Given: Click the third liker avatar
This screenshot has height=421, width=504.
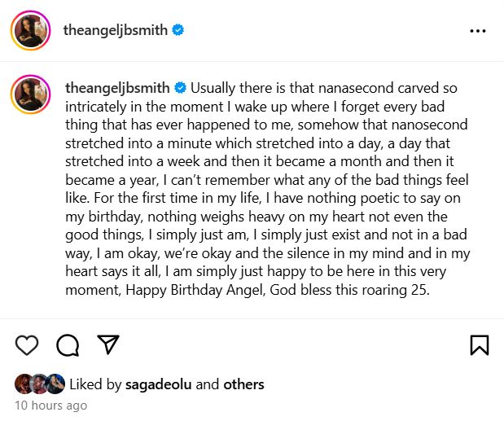Looking at the screenshot, I should (55, 384).
